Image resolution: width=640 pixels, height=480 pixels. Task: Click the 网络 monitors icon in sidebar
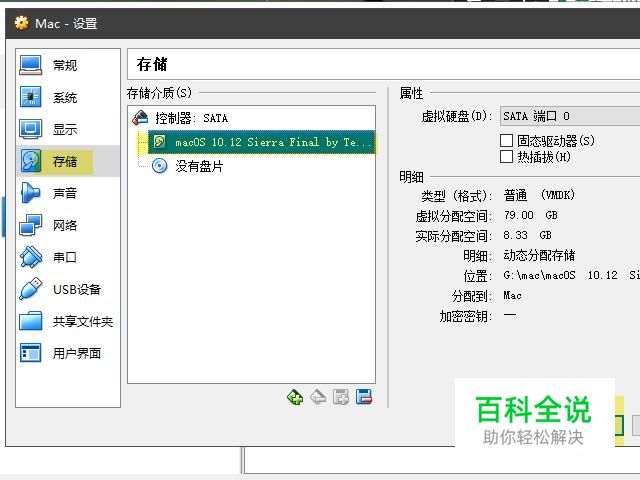click(31, 225)
